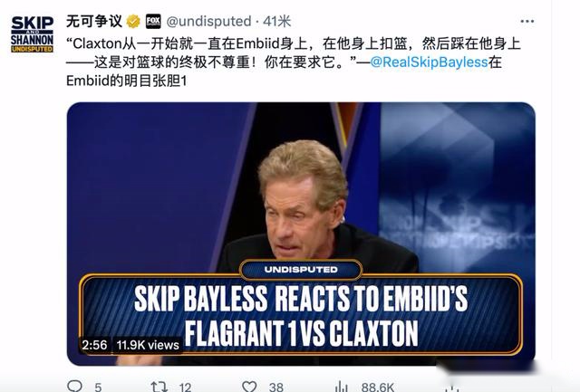The width and height of the screenshot is (580, 392).
Task: Click the FOX Sports affiliate badge
Action: (153, 22)
